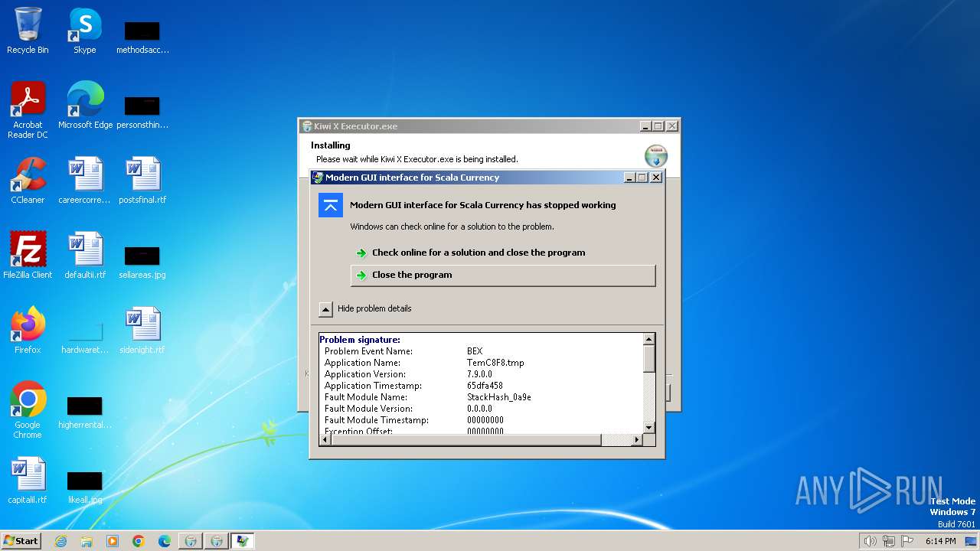Screen dimensions: 980x551
Task: Select the postsfinal.rtf document icon
Action: (142, 181)
